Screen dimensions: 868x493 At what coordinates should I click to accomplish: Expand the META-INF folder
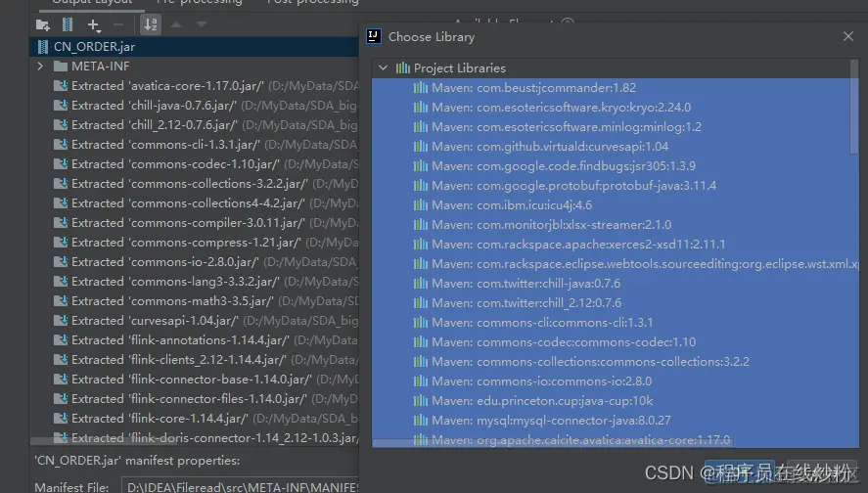click(40, 67)
